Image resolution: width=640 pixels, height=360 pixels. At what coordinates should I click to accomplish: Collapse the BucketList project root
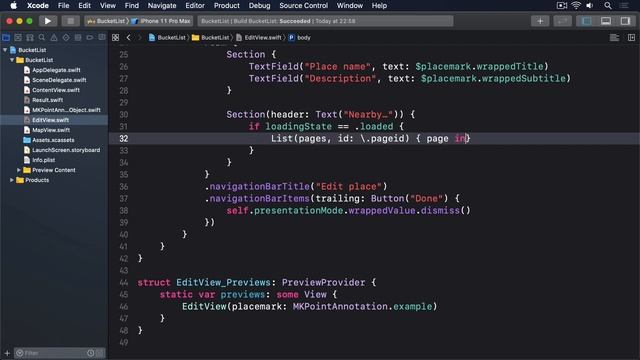point(5,50)
